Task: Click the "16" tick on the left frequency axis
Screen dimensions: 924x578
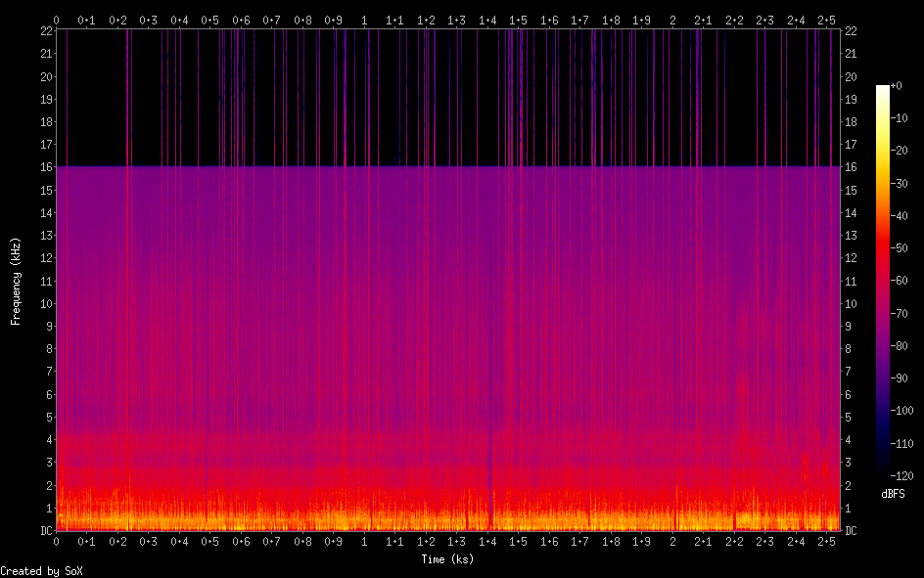Action: [47, 167]
